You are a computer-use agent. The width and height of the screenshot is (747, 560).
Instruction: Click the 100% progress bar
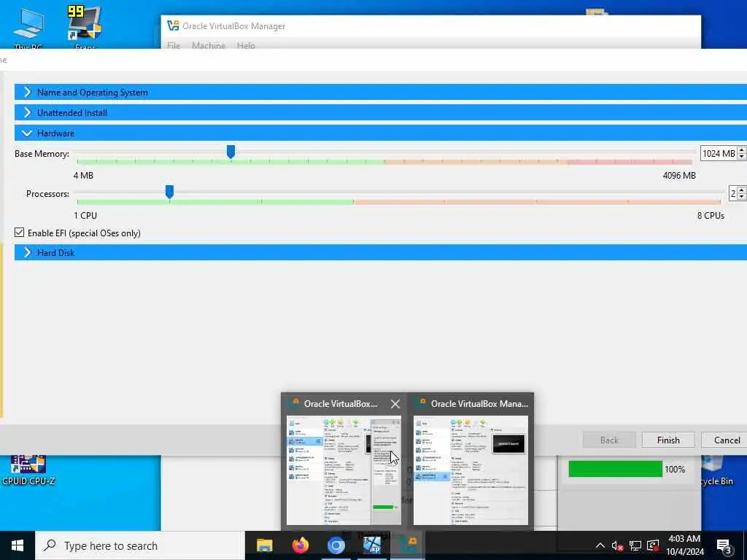pos(615,469)
